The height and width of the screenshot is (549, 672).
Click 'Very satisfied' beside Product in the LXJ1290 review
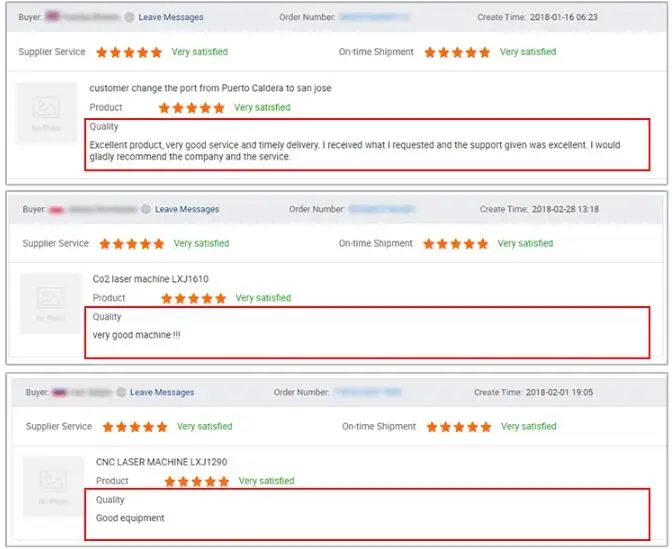pyautogui.click(x=266, y=481)
